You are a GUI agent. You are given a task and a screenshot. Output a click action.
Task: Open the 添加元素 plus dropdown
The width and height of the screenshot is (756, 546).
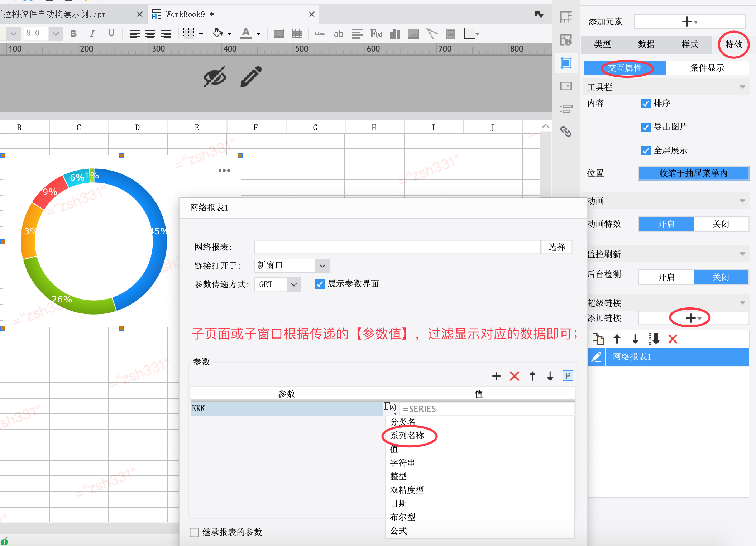690,21
